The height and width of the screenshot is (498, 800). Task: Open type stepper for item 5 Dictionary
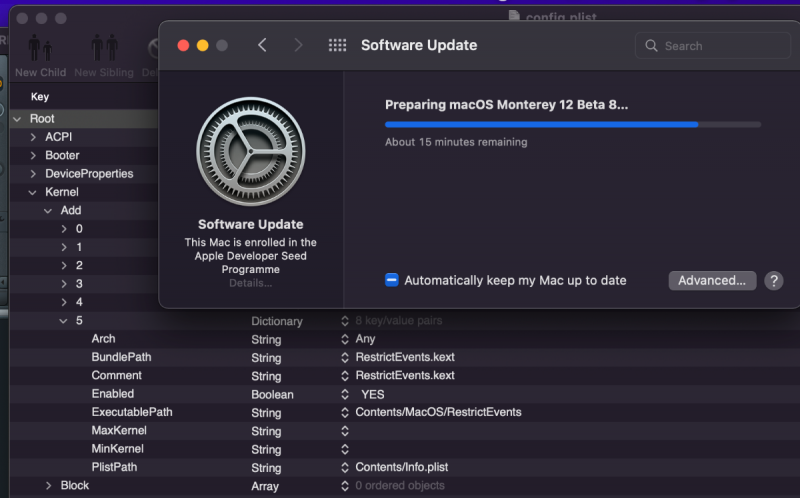pyautogui.click(x=345, y=321)
